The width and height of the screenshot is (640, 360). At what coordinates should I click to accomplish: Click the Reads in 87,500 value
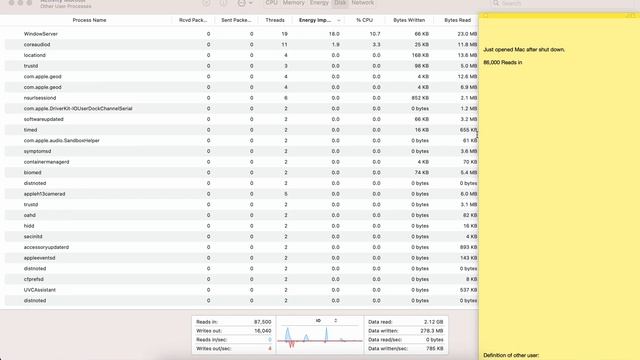pos(262,322)
